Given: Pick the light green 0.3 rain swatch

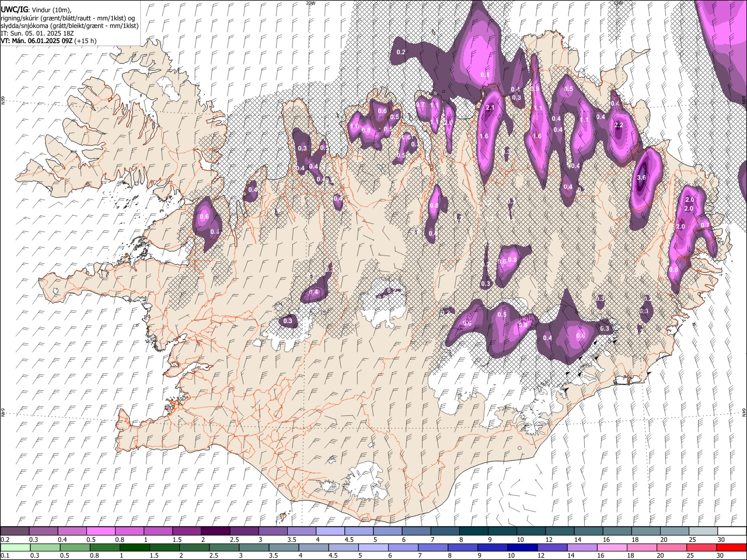Looking at the screenshot, I should 45,547.
